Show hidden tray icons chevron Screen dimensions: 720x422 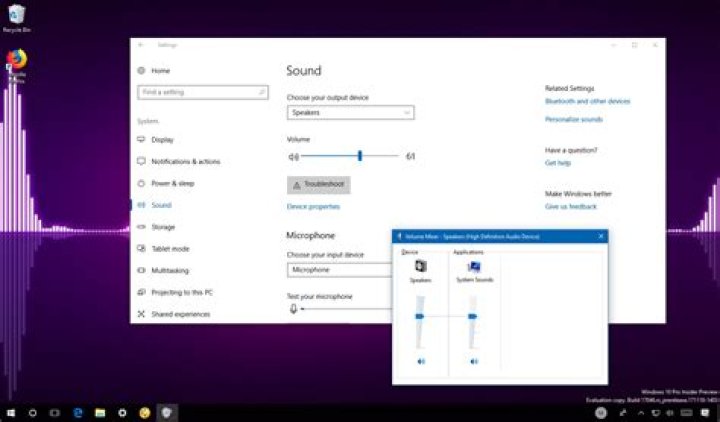coord(641,413)
